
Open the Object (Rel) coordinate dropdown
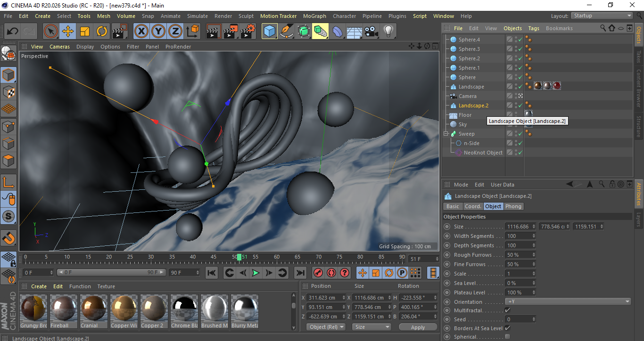click(x=326, y=327)
